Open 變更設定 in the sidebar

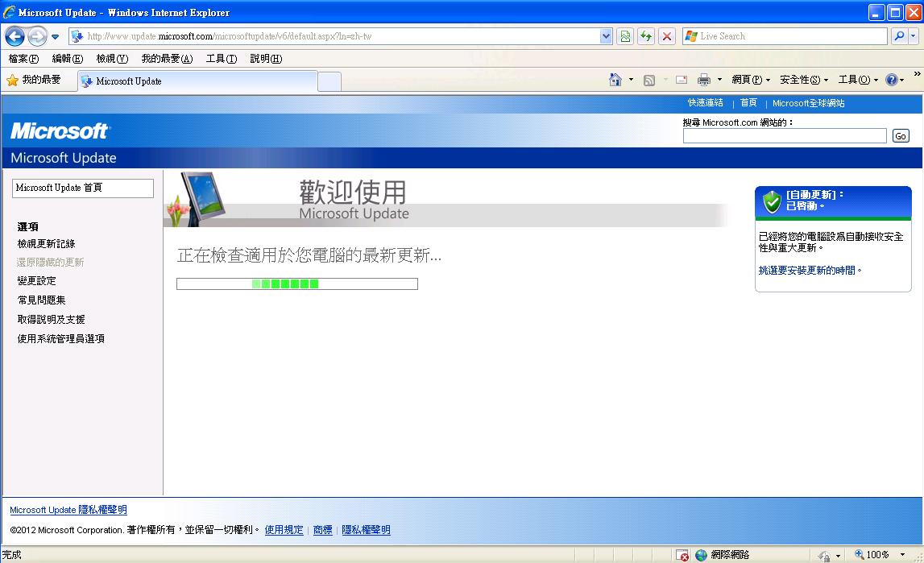tap(36, 281)
